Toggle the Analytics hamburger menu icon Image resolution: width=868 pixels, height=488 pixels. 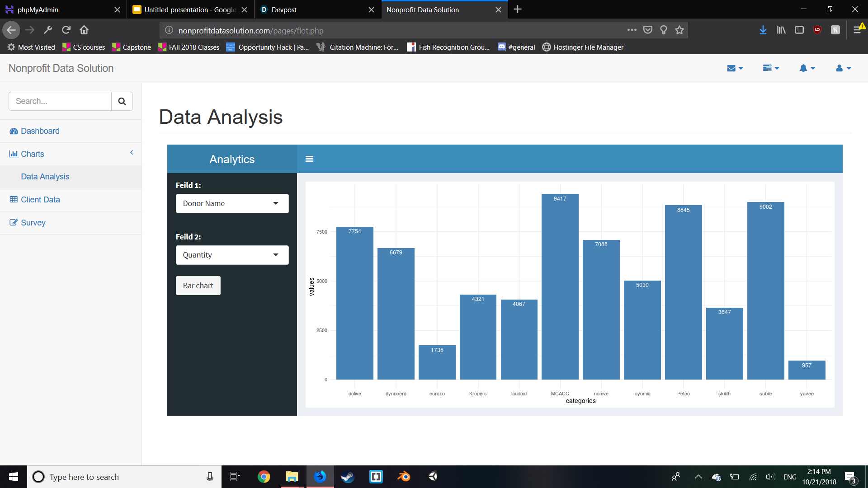coord(309,159)
